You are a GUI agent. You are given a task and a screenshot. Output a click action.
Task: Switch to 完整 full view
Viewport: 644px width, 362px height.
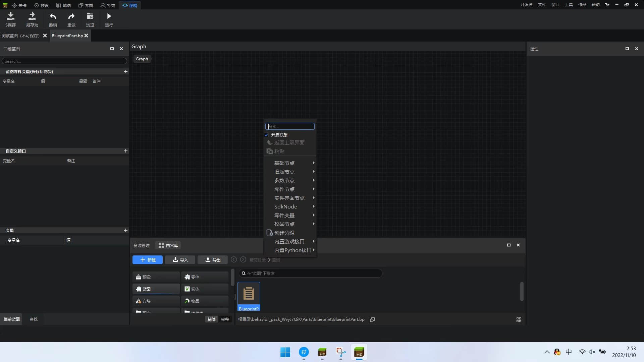[225, 319]
